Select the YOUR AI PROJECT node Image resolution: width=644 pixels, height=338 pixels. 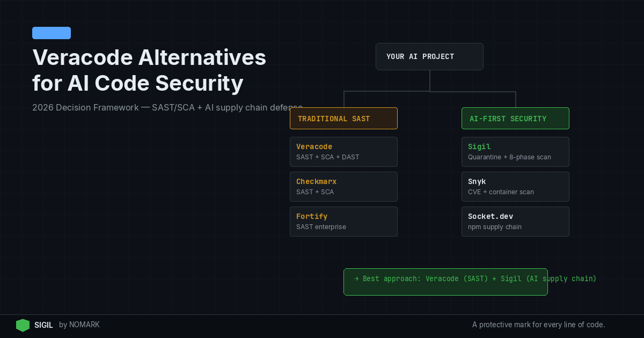(429, 56)
